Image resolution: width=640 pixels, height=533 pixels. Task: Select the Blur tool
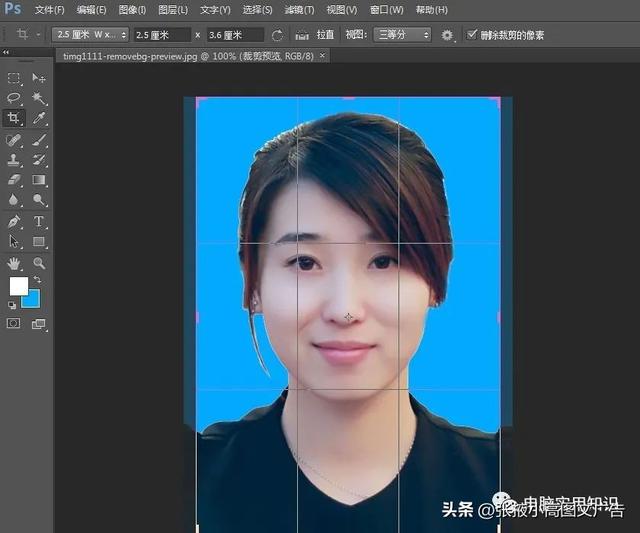14,200
